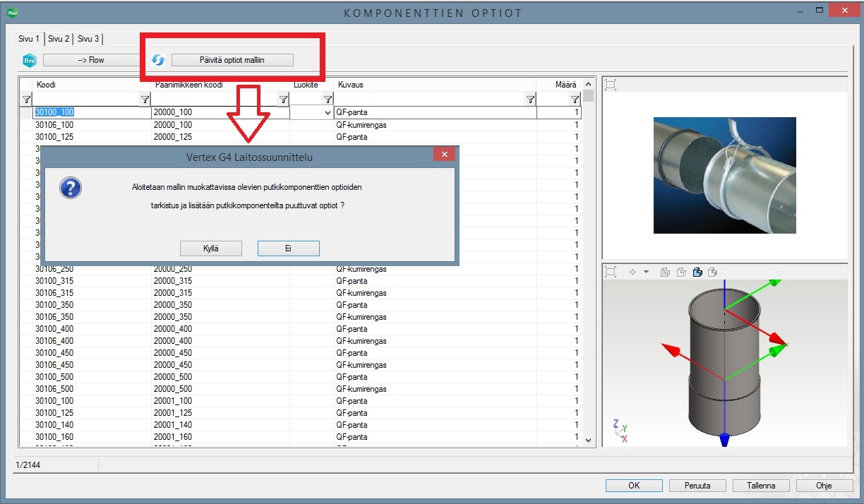Click the Flow icon in the toolbar

coord(30,60)
